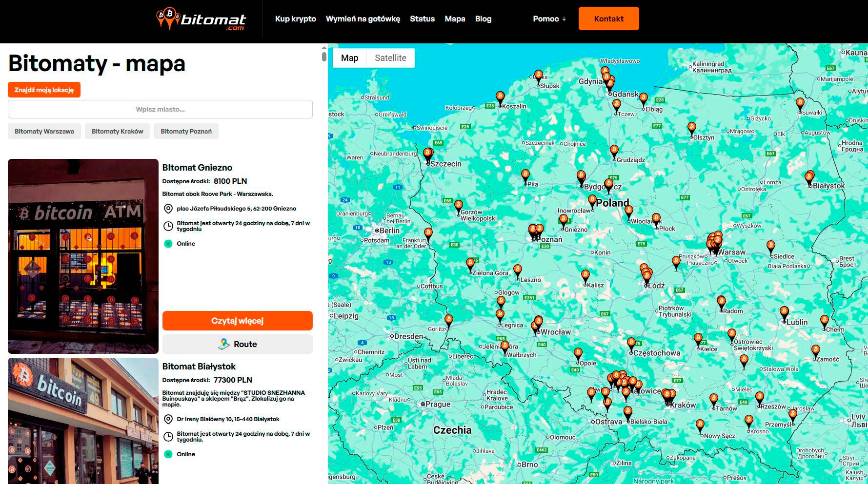Click the Bitcoin marker at Koszalin

point(500,97)
